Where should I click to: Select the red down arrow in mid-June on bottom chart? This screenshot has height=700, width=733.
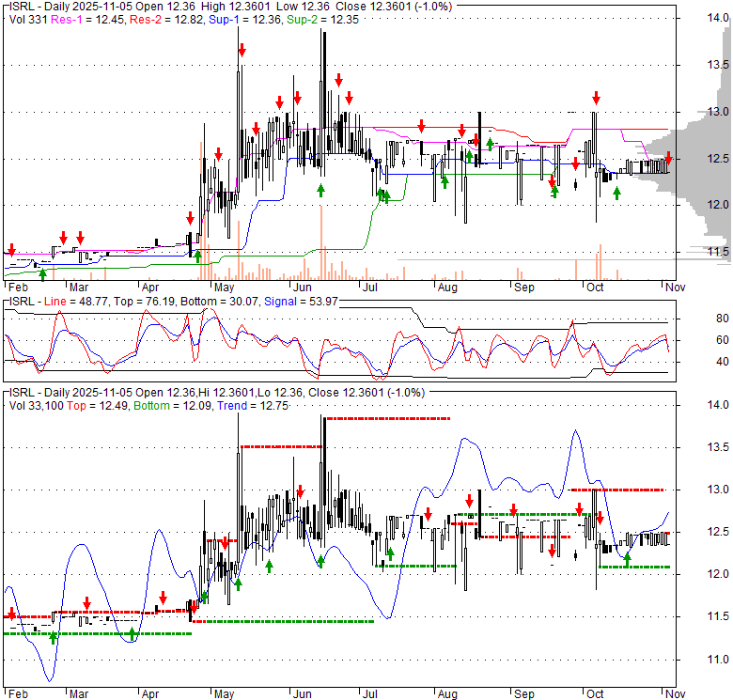click(301, 490)
